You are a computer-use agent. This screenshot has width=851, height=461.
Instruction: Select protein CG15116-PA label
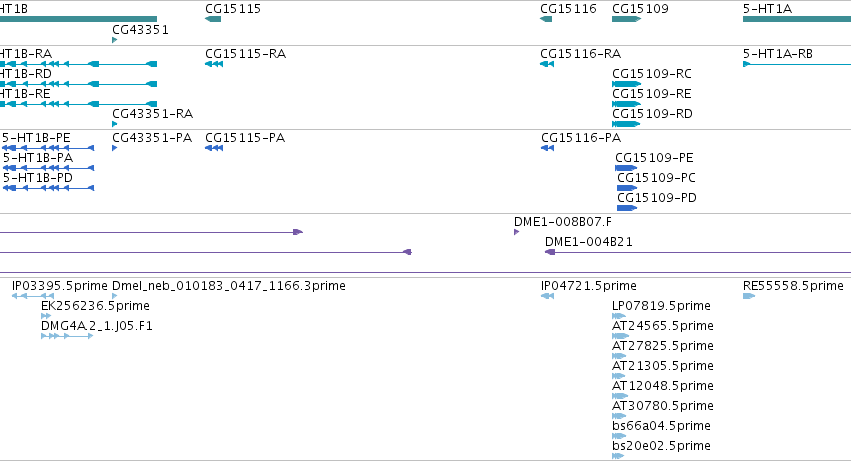point(581,138)
